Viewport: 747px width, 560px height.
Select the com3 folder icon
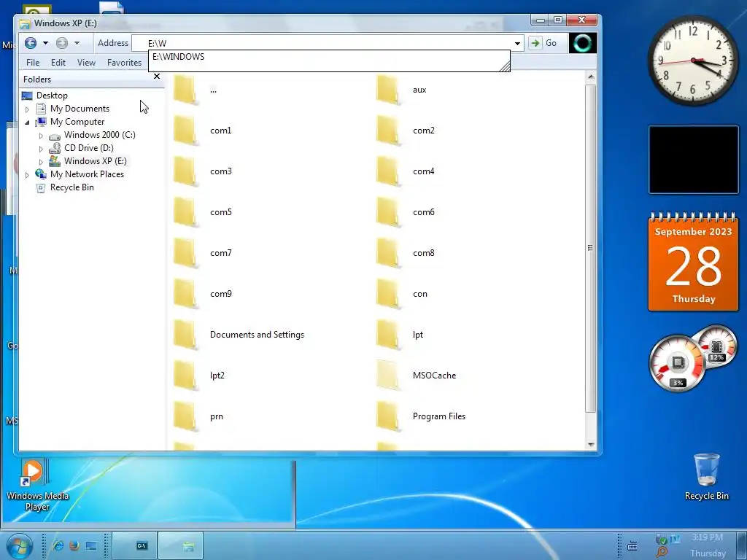pyautogui.click(x=185, y=171)
